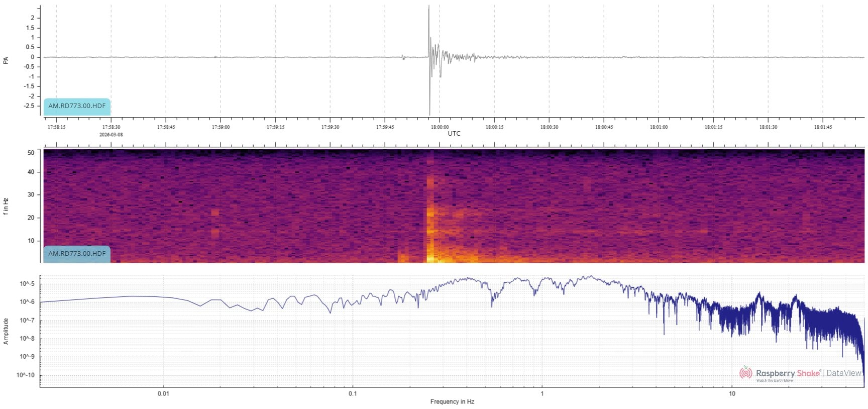Select the AM.RD773.00.HDF label on the spectrogram
The width and height of the screenshot is (868, 409).
point(77,253)
